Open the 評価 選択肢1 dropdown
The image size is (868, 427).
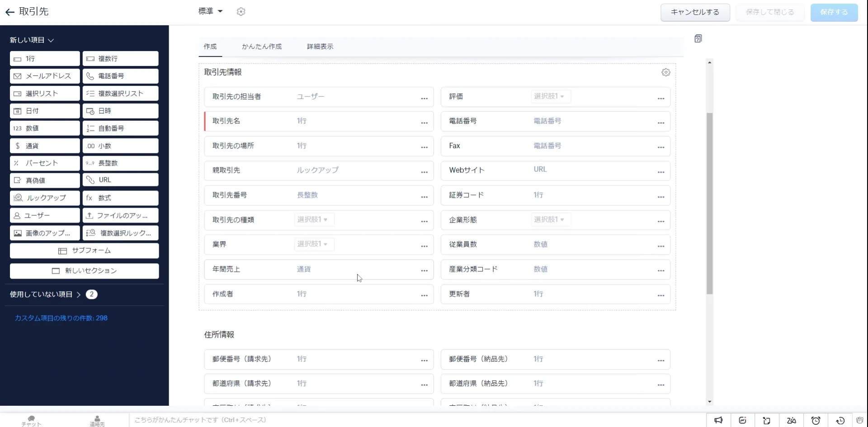(x=550, y=96)
